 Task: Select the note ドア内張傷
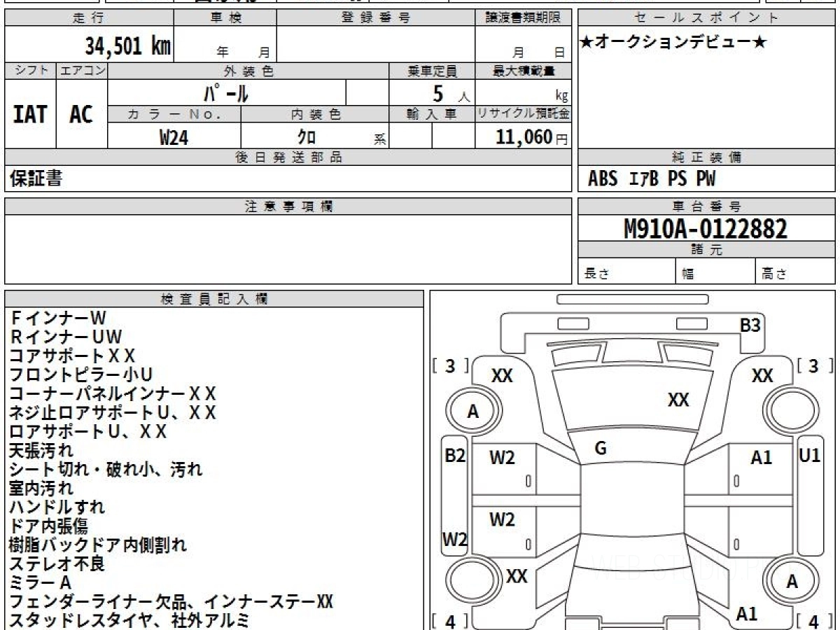click(x=48, y=526)
